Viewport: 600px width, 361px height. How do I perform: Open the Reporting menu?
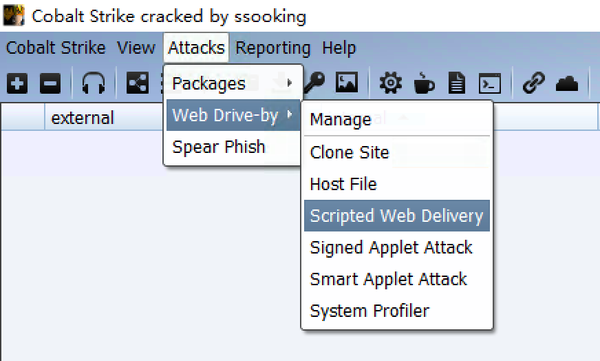tap(273, 48)
